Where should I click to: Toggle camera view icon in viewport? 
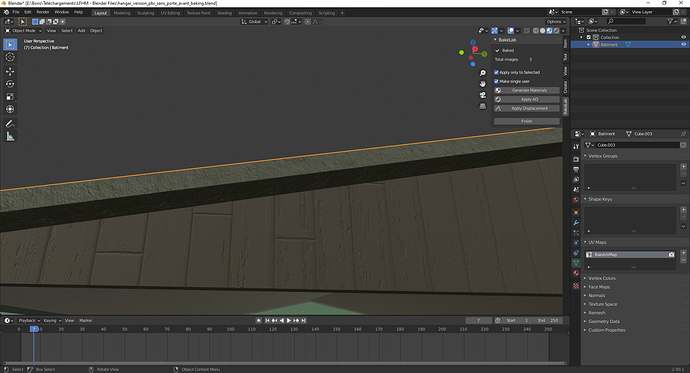tap(483, 95)
